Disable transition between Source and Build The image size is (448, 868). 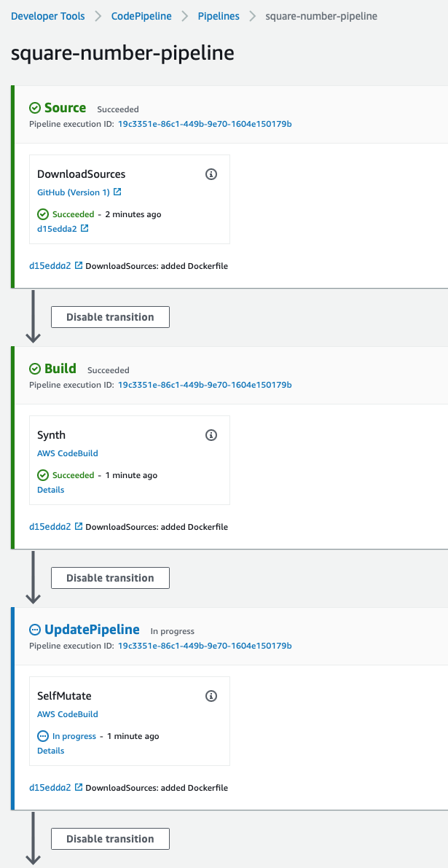click(110, 317)
